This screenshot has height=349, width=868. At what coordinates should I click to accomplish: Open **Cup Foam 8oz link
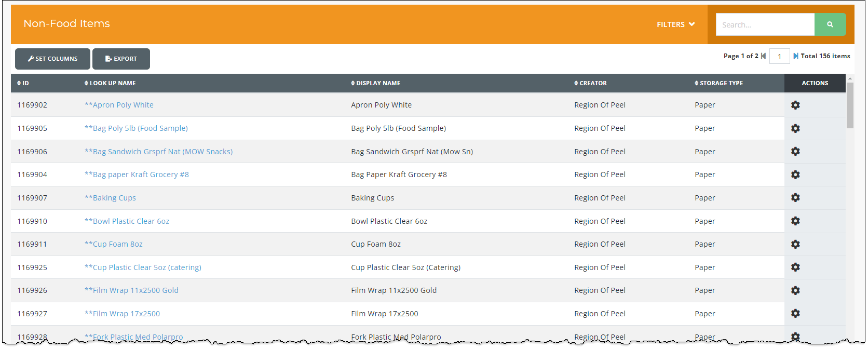113,244
